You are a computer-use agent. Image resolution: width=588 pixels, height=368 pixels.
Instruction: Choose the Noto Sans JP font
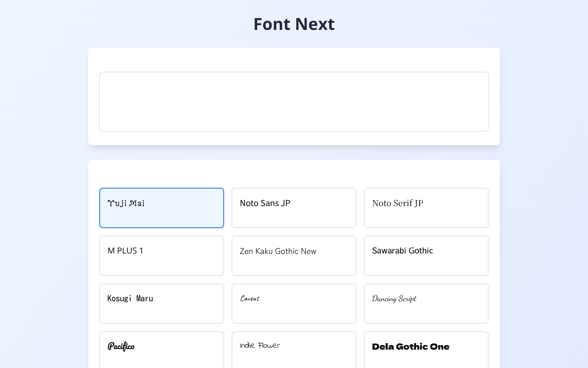coord(294,208)
